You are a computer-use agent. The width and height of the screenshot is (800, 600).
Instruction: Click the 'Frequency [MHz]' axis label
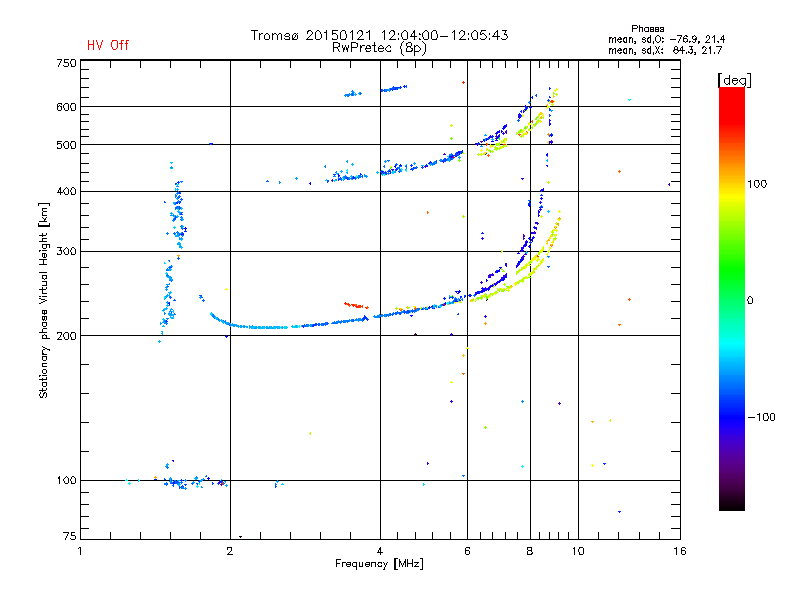pyautogui.click(x=379, y=564)
